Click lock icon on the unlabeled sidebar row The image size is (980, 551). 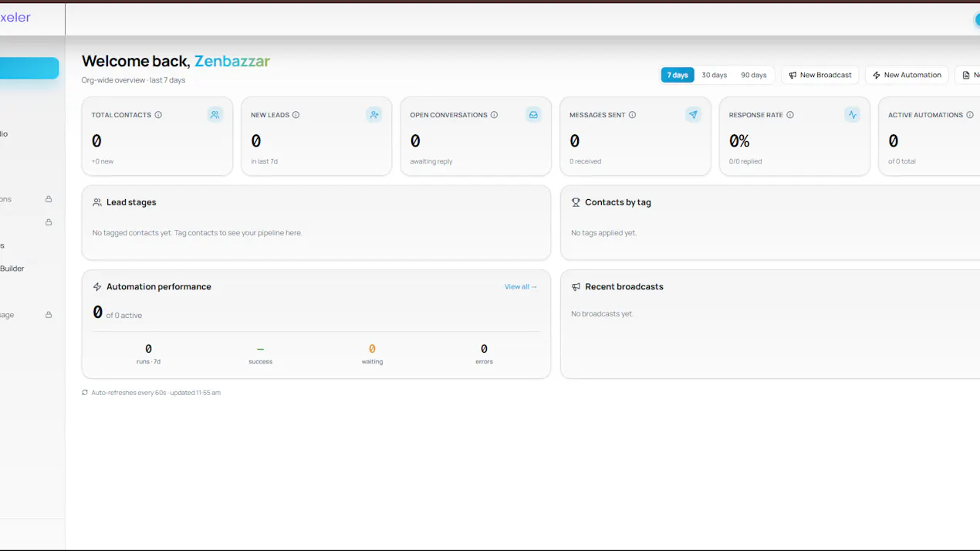49,222
